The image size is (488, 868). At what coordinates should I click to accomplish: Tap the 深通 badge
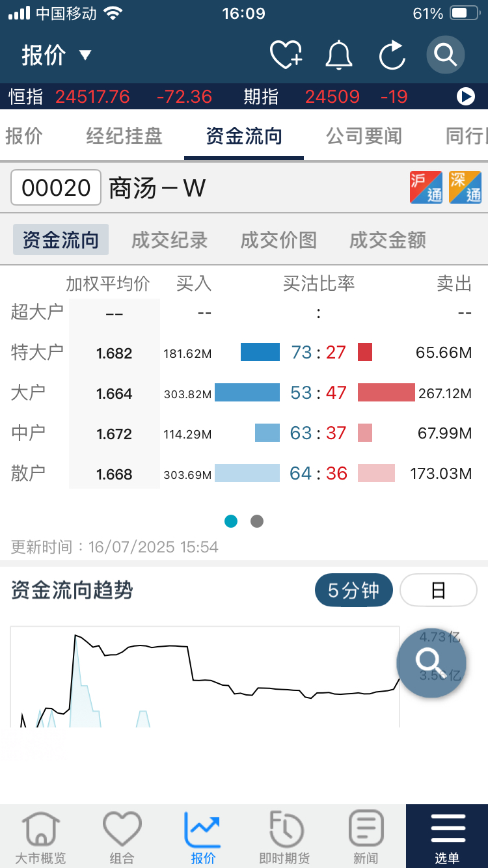pos(465,187)
